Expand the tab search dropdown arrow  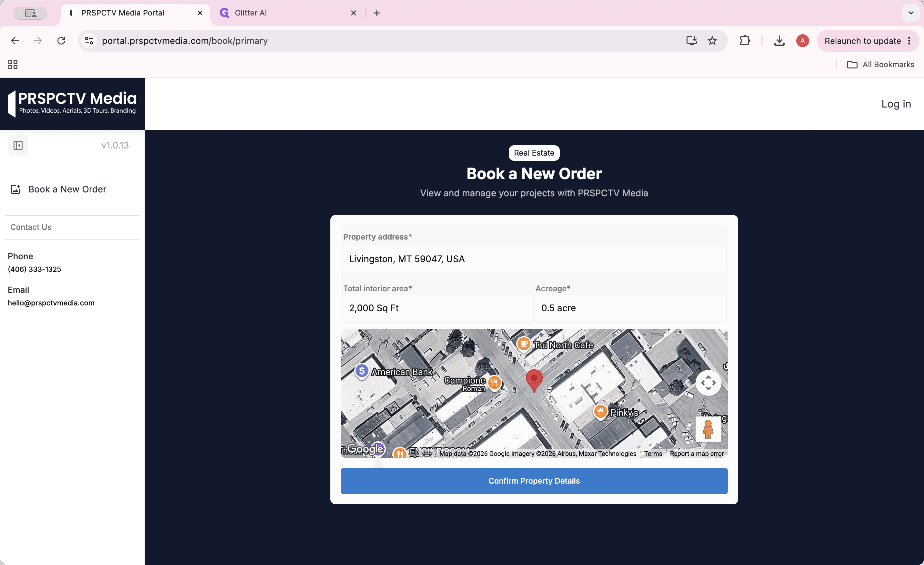click(911, 13)
